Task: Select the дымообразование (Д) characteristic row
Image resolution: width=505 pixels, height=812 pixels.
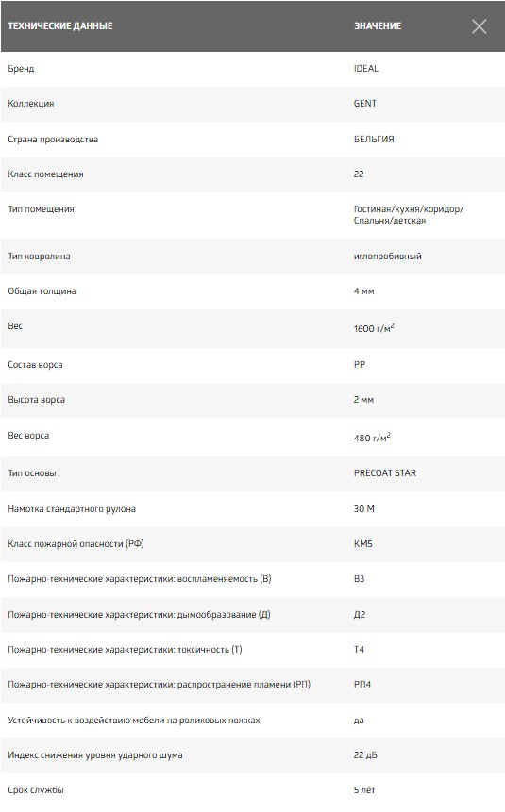Action: (253, 615)
